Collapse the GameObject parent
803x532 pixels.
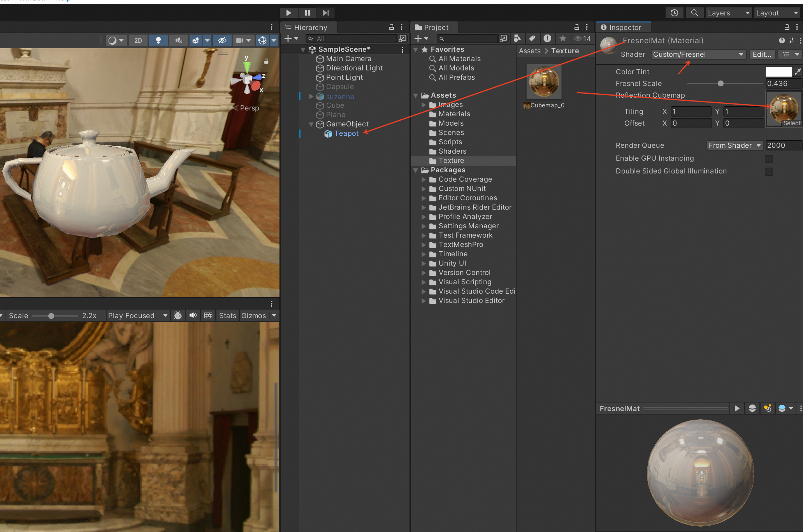(x=311, y=124)
